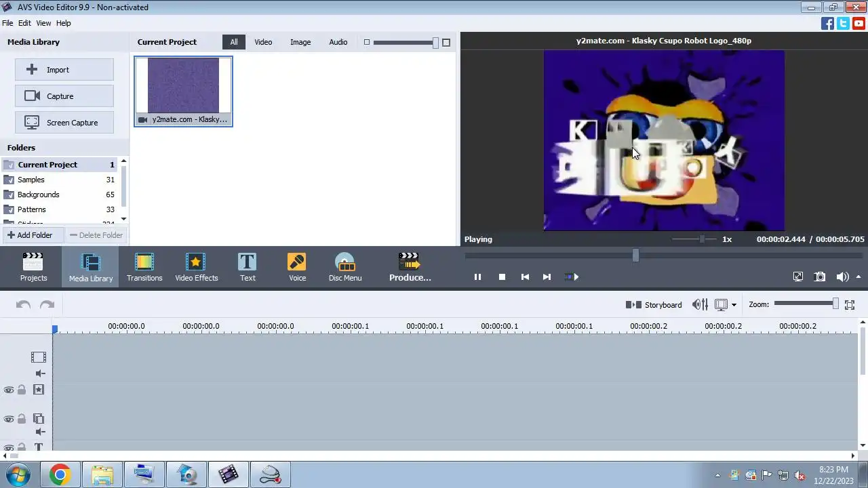Click the next scene playback icon
This screenshot has width=868, height=488.
[572, 277]
